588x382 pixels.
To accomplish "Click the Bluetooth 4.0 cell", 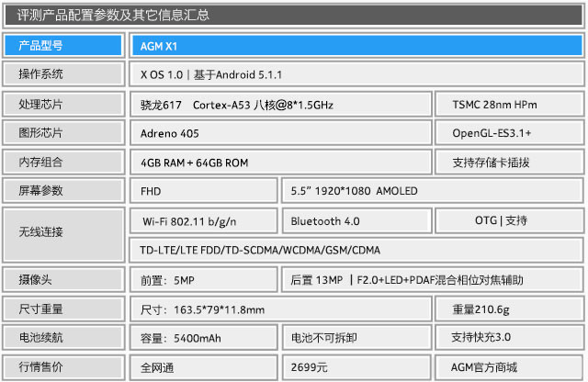I will click(x=355, y=221).
